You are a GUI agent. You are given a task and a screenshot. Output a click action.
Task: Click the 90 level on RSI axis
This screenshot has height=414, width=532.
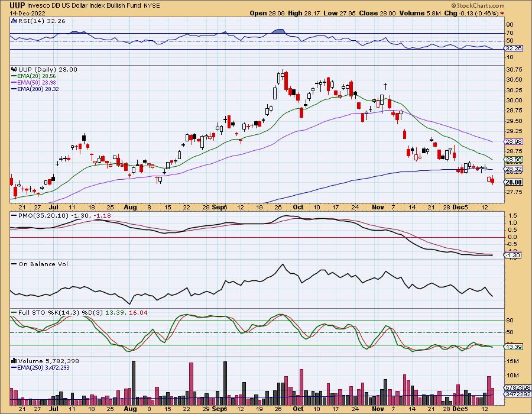point(510,24)
